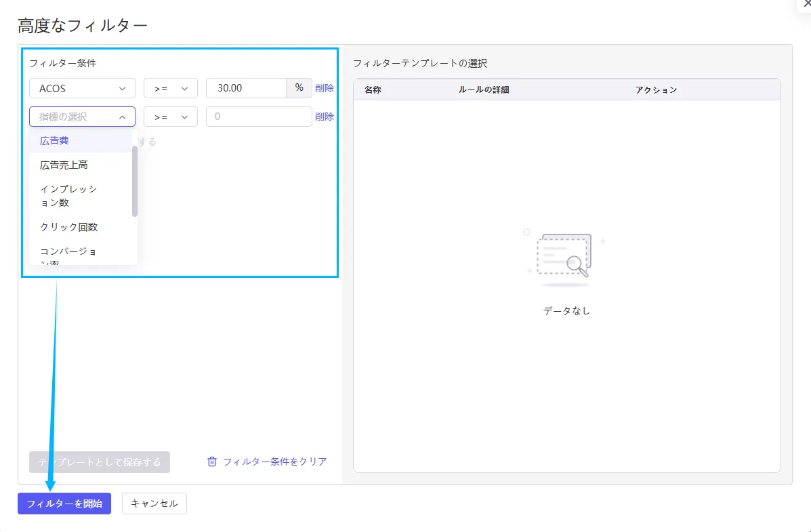Click フィルター条件をクリア link
Image resolution: width=811 pixels, height=532 pixels.
(x=274, y=461)
